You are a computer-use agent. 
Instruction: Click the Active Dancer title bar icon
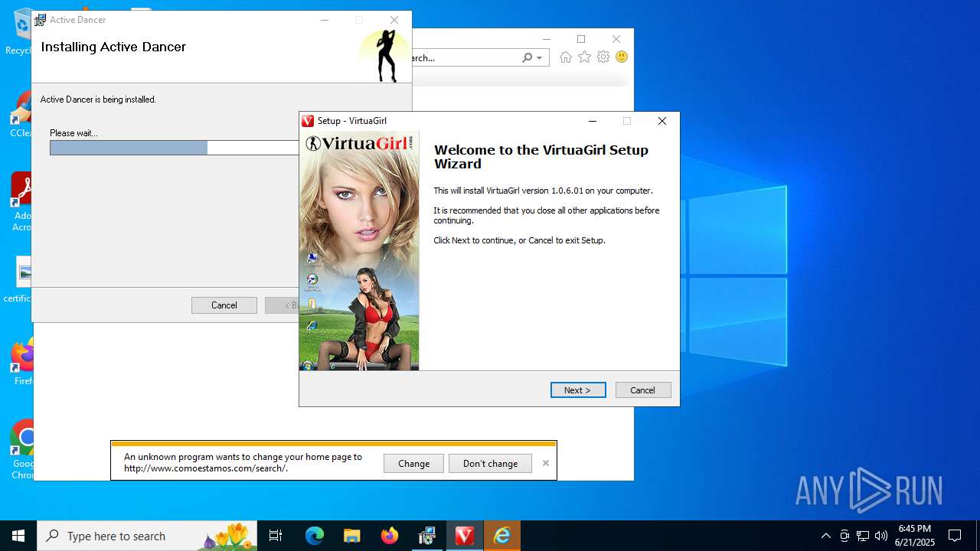(41, 20)
